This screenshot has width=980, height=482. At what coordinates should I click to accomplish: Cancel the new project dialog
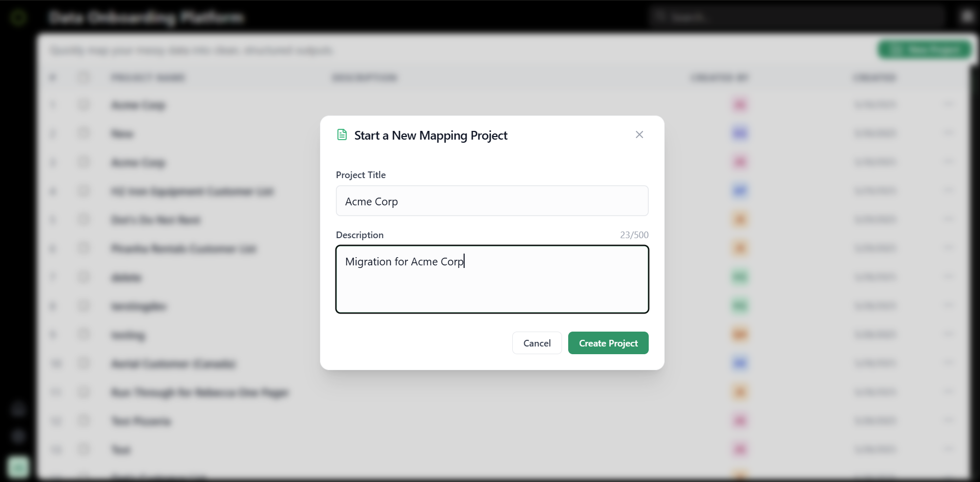[x=536, y=343]
